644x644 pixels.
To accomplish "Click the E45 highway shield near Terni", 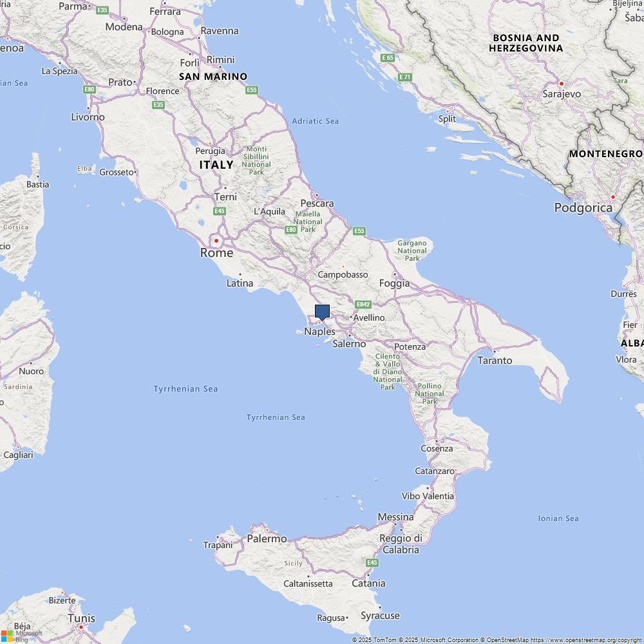I will point(220,211).
